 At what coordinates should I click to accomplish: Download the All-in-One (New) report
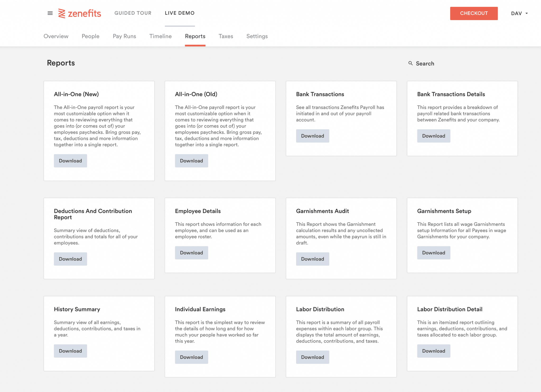pyautogui.click(x=70, y=160)
